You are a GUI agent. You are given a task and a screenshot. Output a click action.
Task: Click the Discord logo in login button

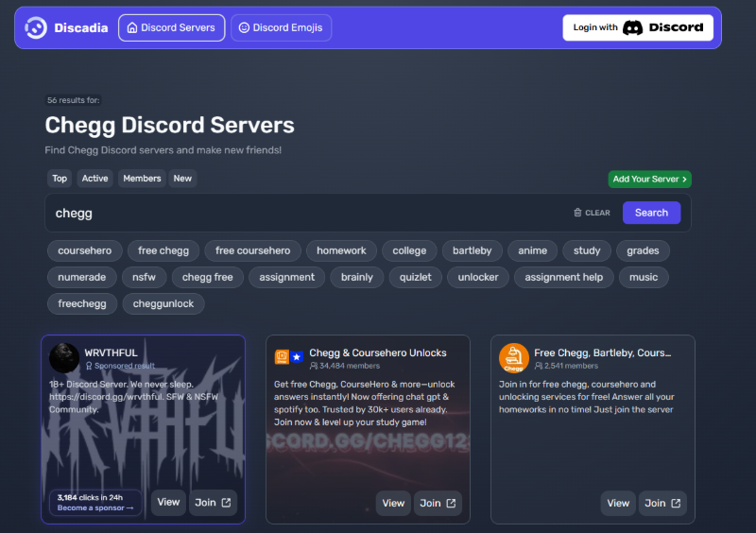coord(632,28)
